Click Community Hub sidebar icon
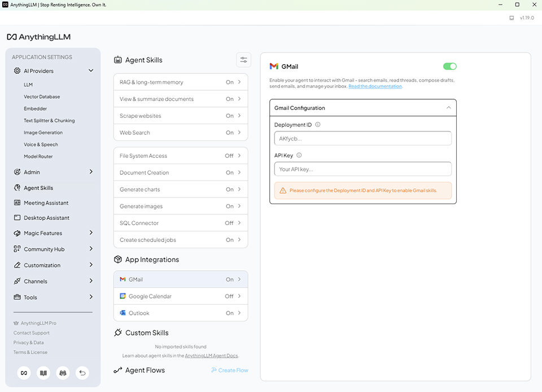Screen dimensions: 542x392 point(17,249)
